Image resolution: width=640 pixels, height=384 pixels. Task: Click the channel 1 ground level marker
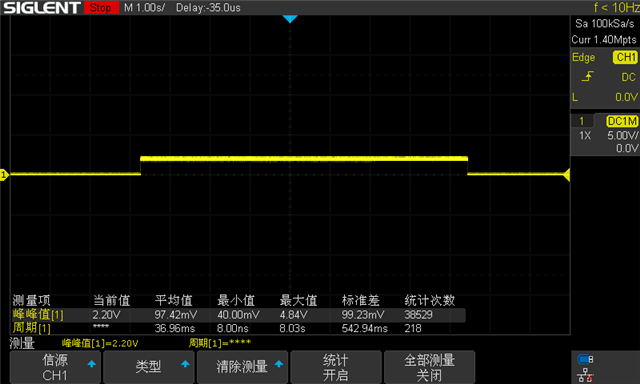coord(4,175)
